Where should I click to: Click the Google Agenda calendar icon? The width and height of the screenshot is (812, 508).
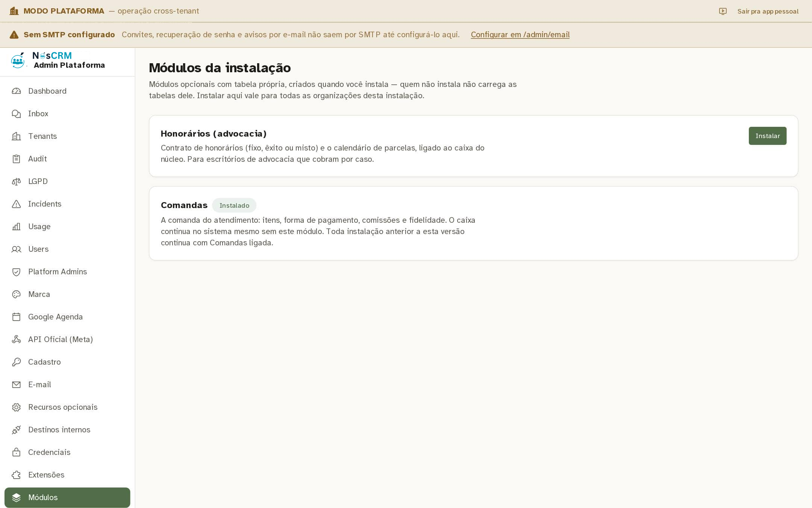coord(16,317)
